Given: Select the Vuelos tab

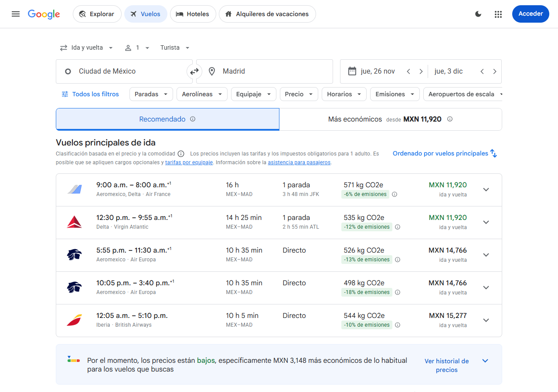Looking at the screenshot, I should 146,14.
